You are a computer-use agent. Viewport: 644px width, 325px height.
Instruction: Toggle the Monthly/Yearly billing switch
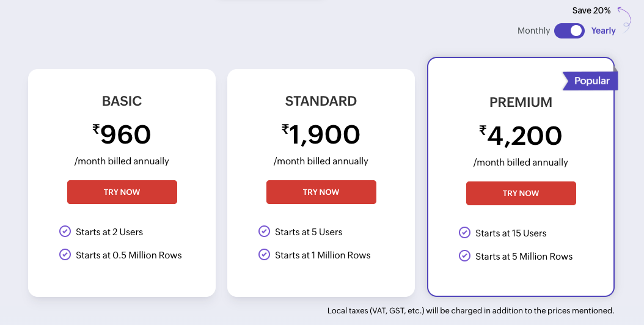click(x=569, y=31)
